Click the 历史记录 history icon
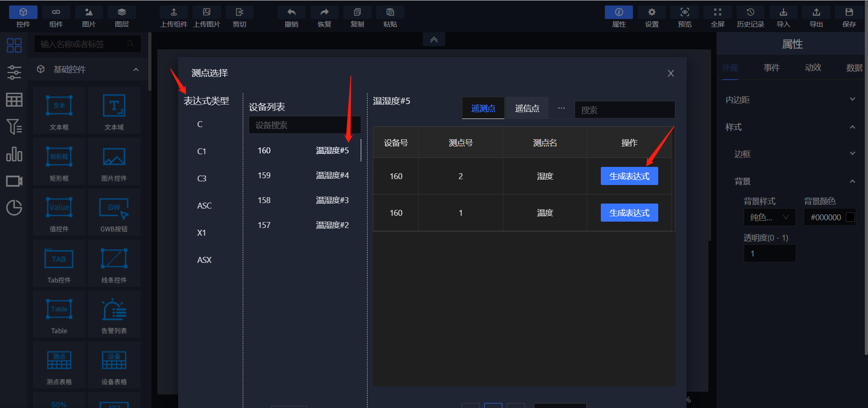This screenshot has height=408, width=868. coord(750,13)
